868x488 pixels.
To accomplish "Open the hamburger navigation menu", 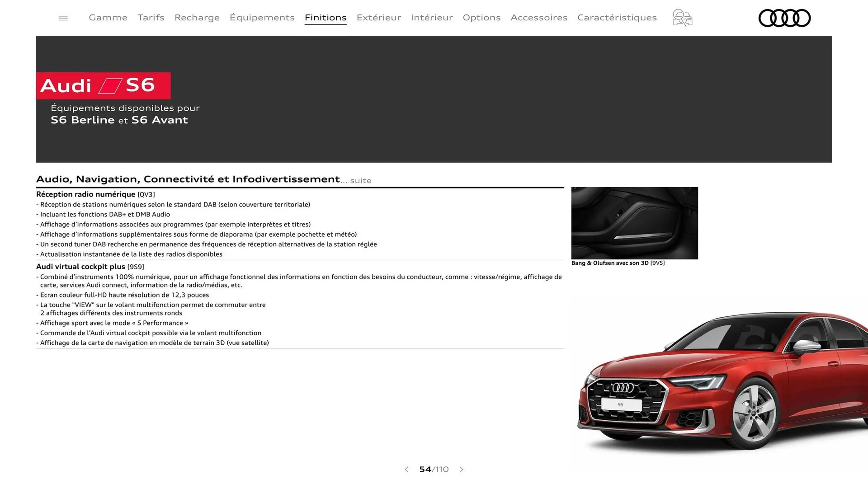I will coord(63,18).
